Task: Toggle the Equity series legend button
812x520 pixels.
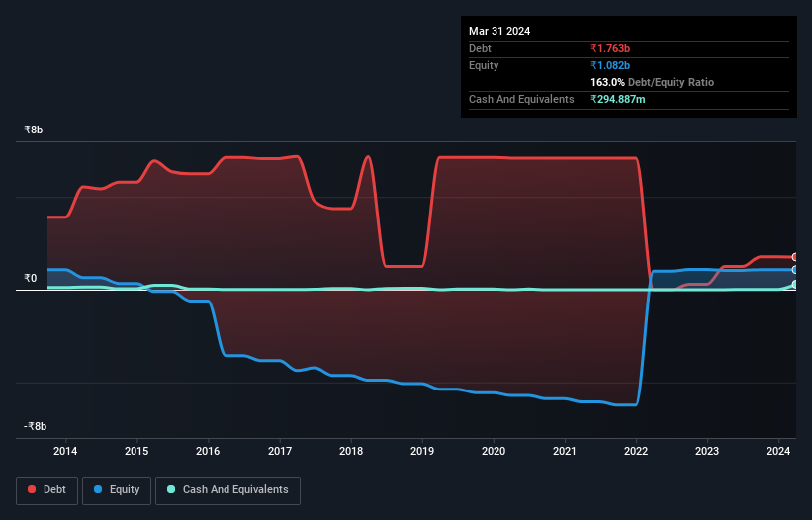Action: [x=117, y=490]
